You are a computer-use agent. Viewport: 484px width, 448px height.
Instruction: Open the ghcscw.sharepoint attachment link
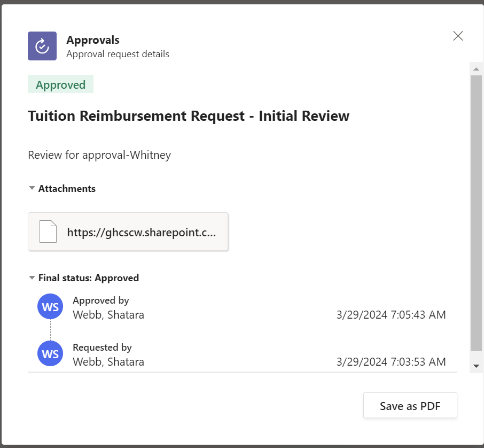tap(128, 231)
